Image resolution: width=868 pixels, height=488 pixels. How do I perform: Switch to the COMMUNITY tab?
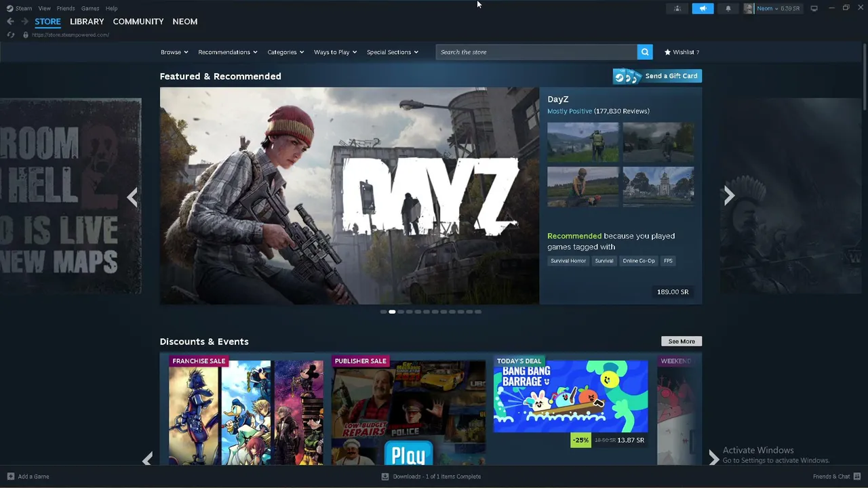[x=138, y=22]
